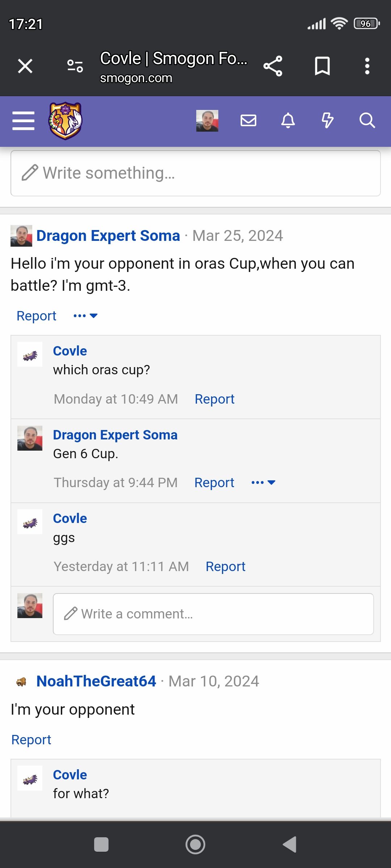Share the page using the share icon
The height and width of the screenshot is (868, 391).
click(273, 65)
